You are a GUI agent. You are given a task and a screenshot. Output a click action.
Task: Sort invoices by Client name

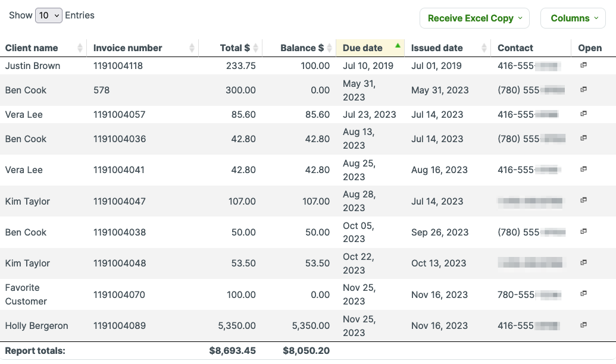tap(31, 48)
